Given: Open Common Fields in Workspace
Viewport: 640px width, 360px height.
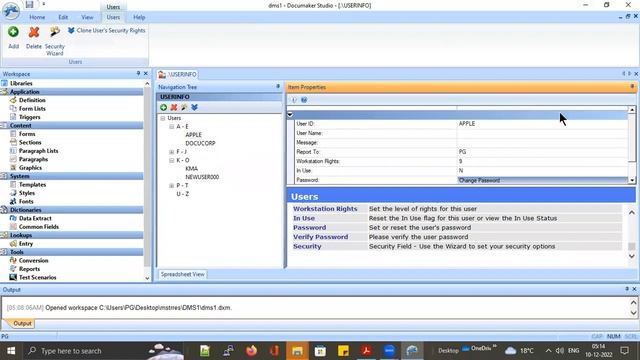Looking at the screenshot, I should [x=39, y=227].
